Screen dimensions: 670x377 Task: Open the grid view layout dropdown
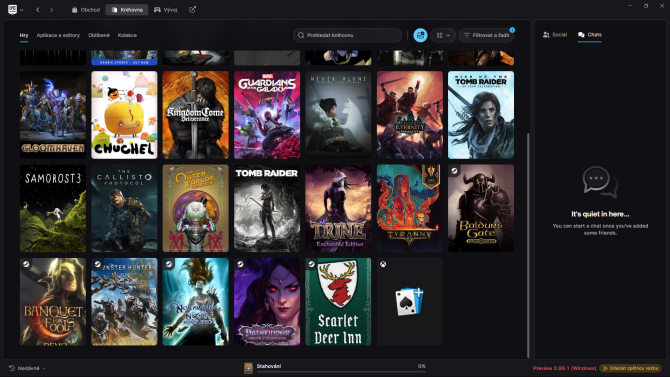click(443, 35)
